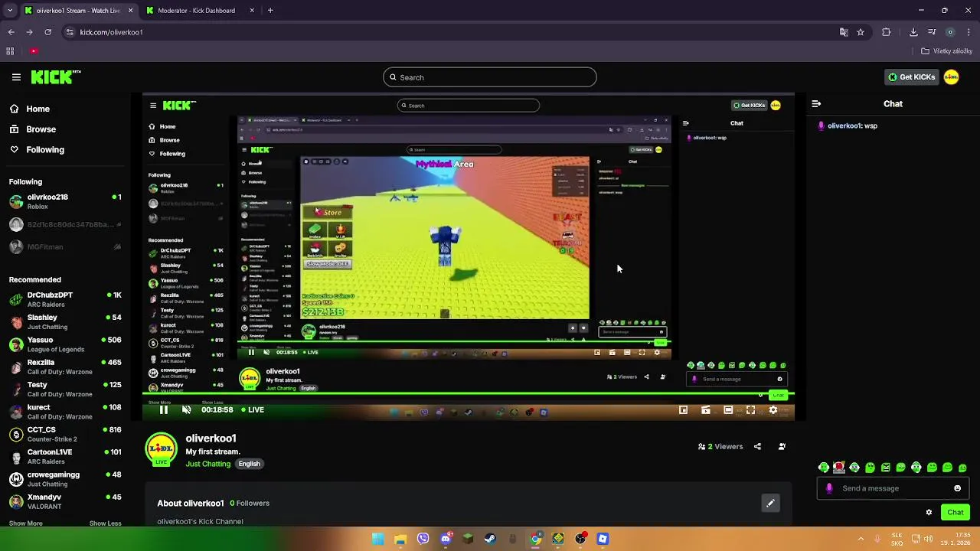
Task: Click the Kick logo
Action: (56, 77)
